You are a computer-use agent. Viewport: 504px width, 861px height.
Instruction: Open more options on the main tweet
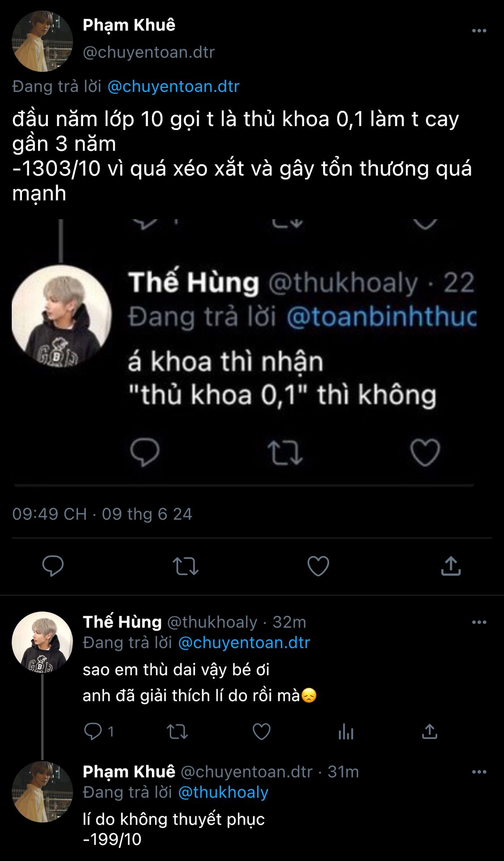click(x=479, y=30)
